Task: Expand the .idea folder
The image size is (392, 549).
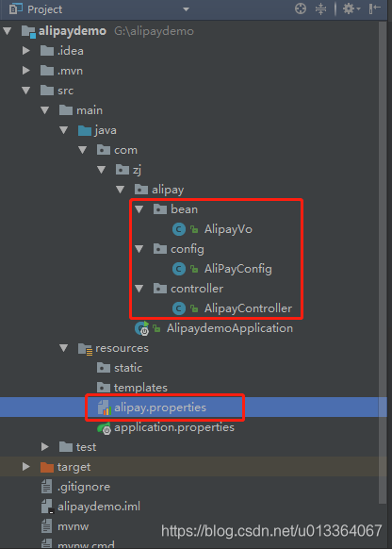Action: click(x=26, y=51)
